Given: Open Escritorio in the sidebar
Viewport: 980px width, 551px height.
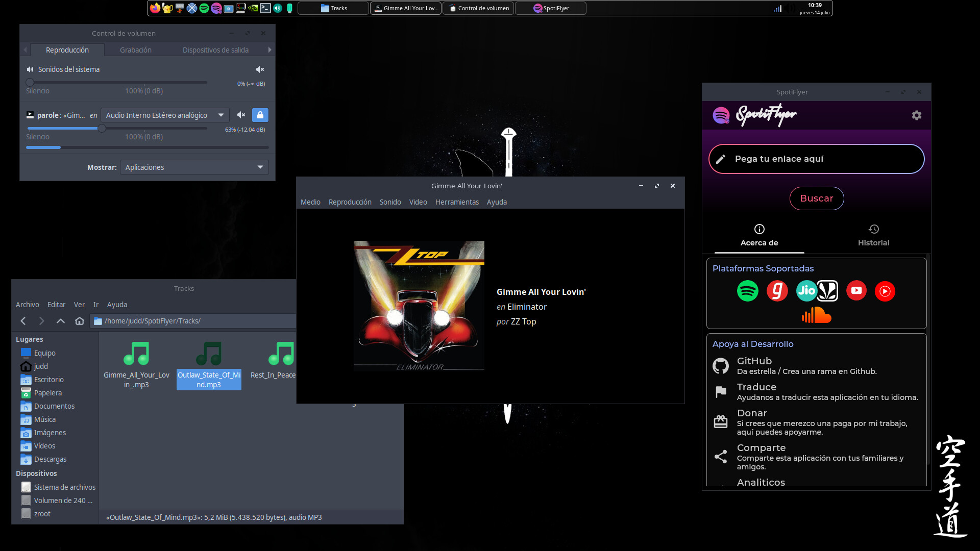Looking at the screenshot, I should point(49,380).
